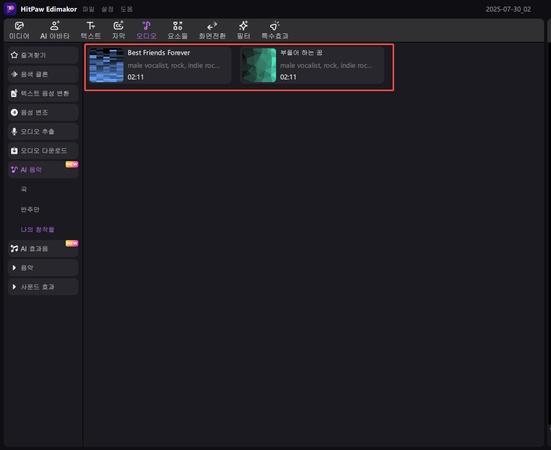
Task: Expand the 음악 (Music) category arrow
Action: [14, 268]
